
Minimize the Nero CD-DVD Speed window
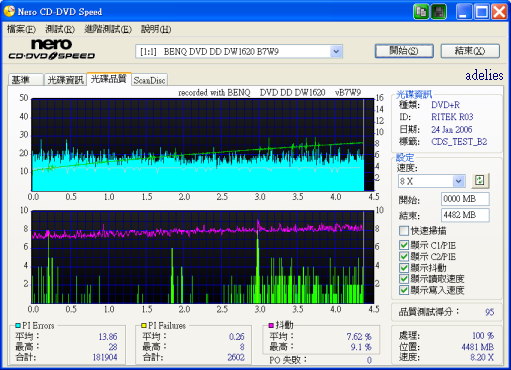[464, 12]
